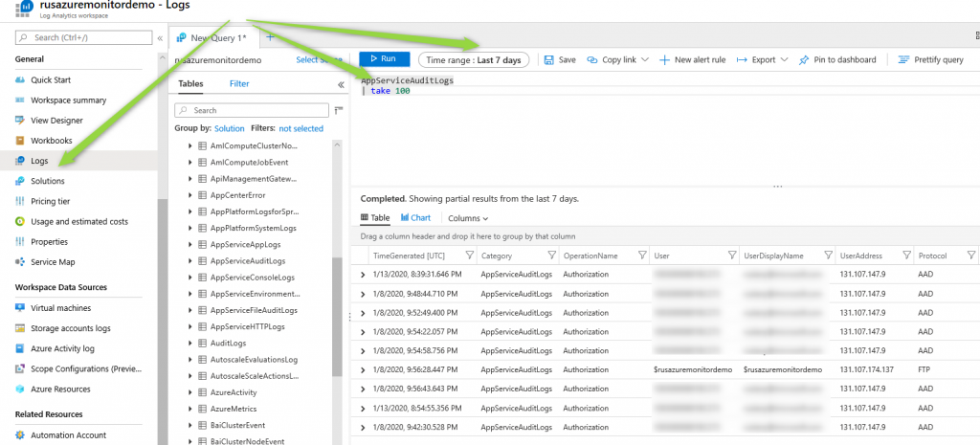Run the query
This screenshot has height=445, width=980.
click(x=384, y=58)
